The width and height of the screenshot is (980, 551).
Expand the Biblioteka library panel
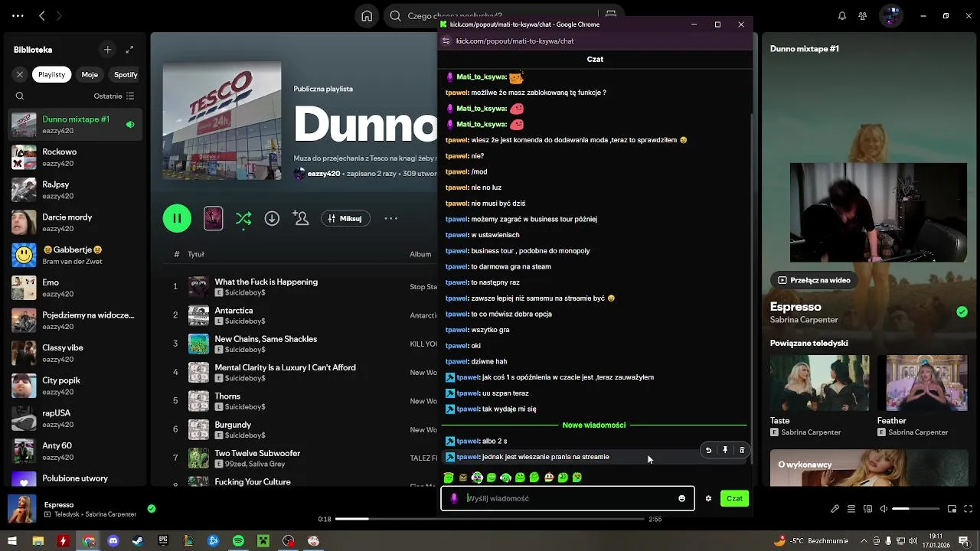click(129, 50)
